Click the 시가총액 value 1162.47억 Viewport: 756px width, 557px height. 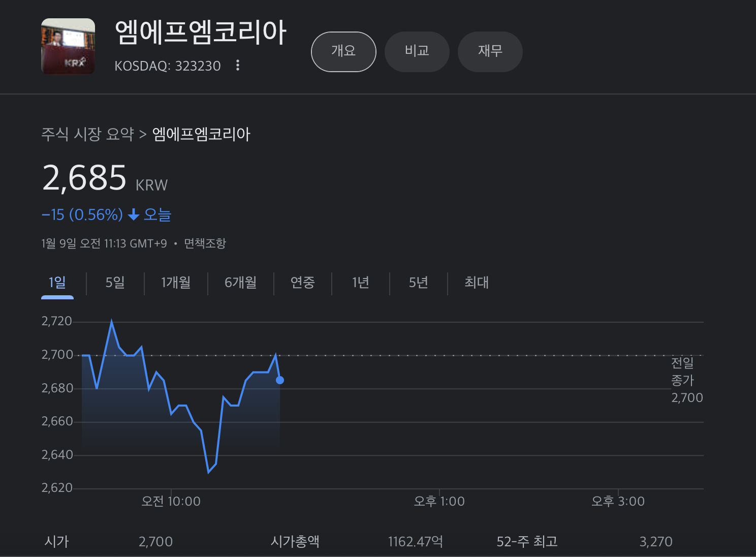pyautogui.click(x=416, y=542)
